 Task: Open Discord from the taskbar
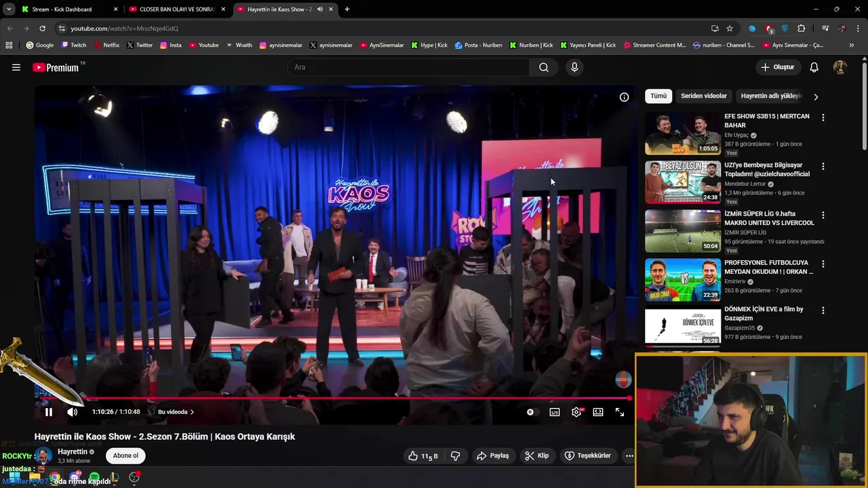tap(75, 477)
